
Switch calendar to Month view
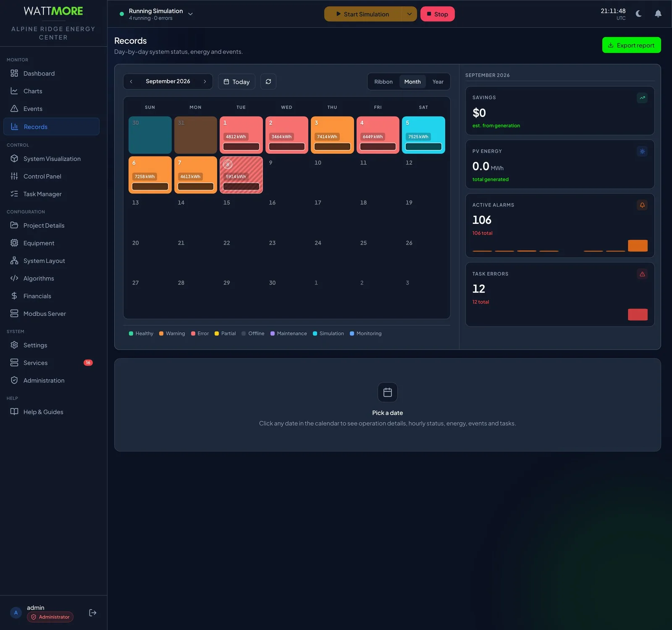pyautogui.click(x=412, y=81)
